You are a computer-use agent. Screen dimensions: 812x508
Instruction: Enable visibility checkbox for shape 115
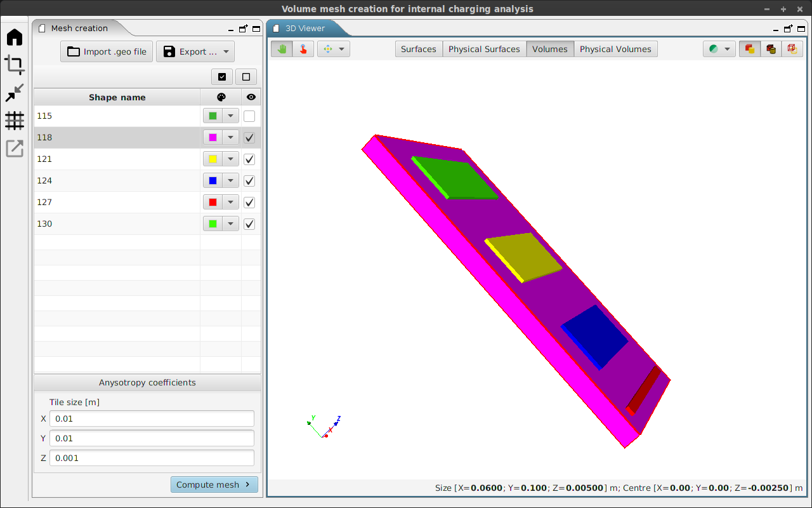pos(249,116)
